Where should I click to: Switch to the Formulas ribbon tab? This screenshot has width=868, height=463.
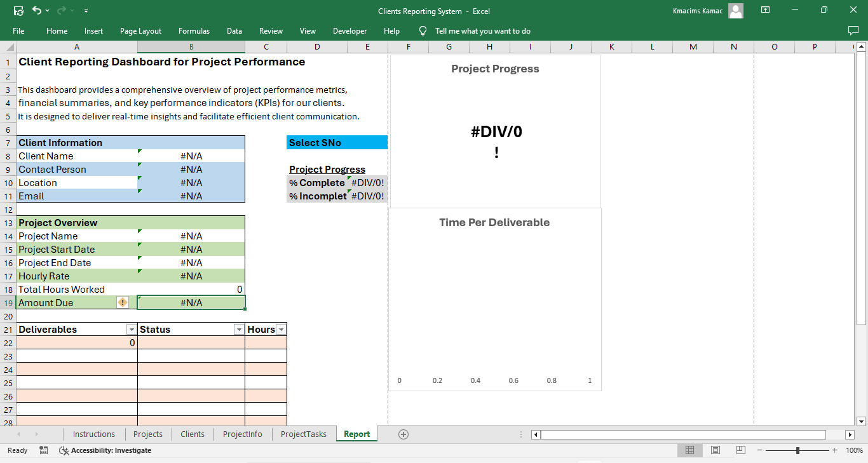(x=194, y=30)
